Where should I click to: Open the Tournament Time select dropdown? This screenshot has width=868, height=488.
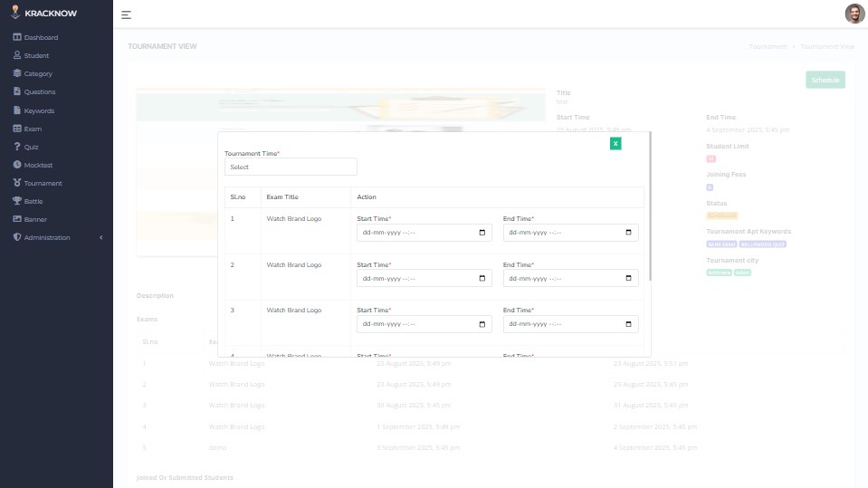coord(291,167)
